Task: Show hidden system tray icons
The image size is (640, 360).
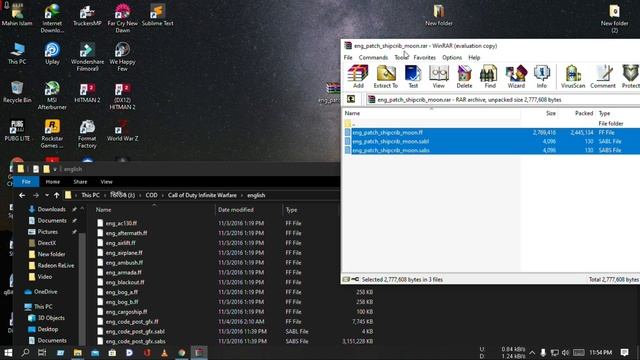Action: [x=532, y=353]
